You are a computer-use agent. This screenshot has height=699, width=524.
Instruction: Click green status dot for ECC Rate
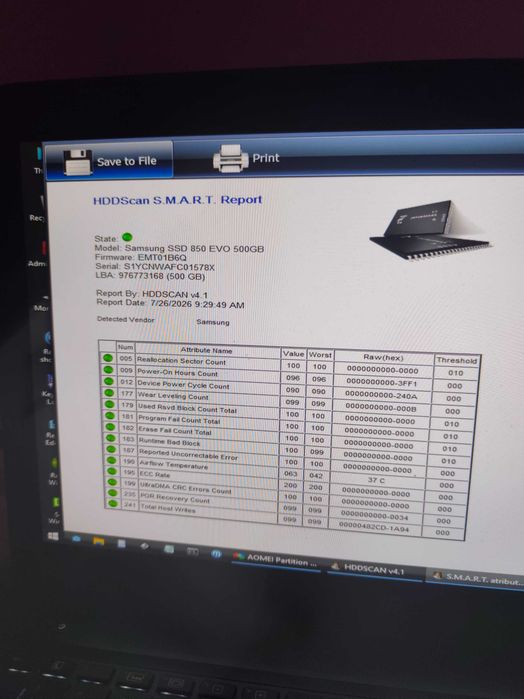pyautogui.click(x=111, y=471)
